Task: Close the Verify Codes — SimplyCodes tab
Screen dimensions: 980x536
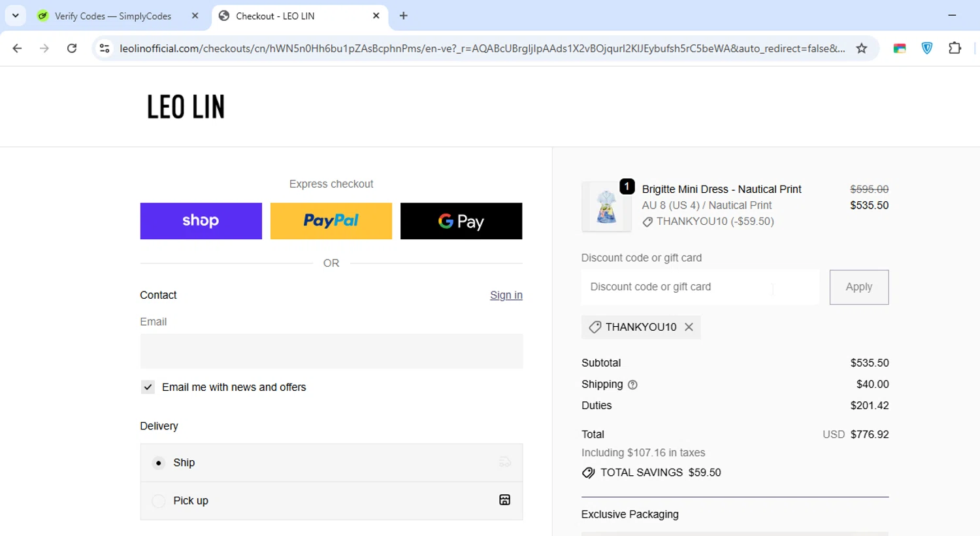Action: [195, 16]
